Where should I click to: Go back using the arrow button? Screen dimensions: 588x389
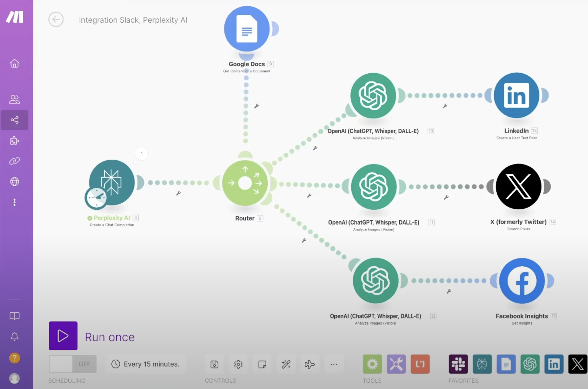[x=56, y=19]
